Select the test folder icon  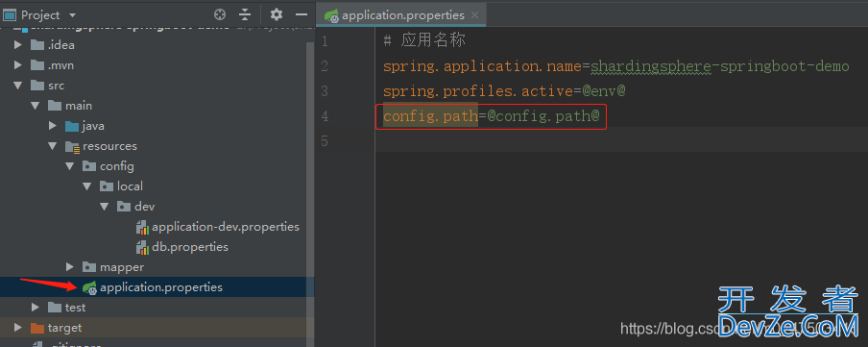54,307
